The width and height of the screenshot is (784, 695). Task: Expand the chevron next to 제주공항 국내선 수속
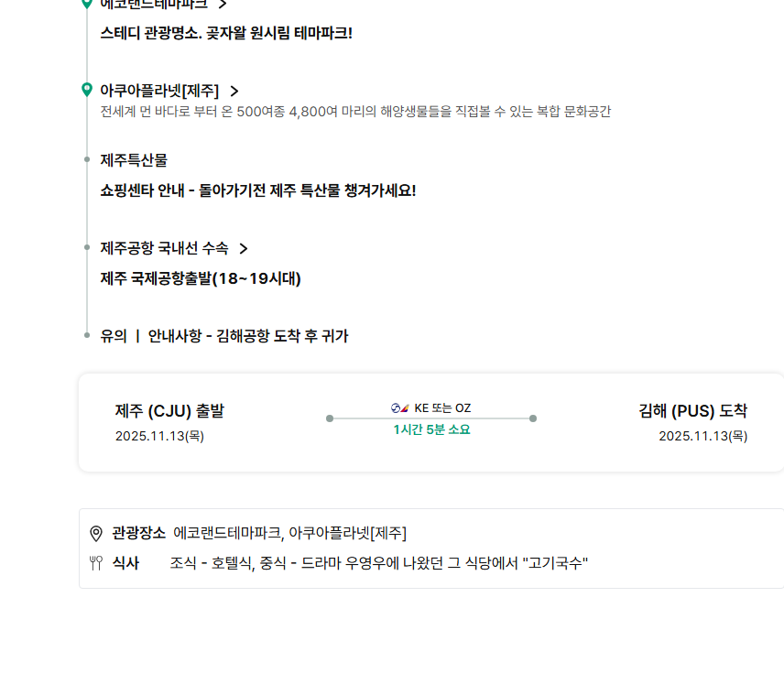(243, 248)
